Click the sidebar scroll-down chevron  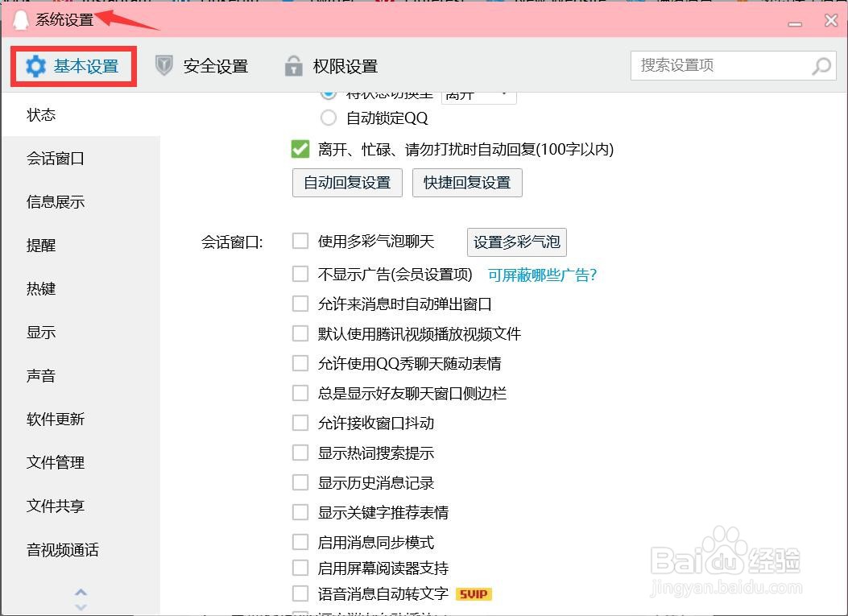pyautogui.click(x=81, y=607)
